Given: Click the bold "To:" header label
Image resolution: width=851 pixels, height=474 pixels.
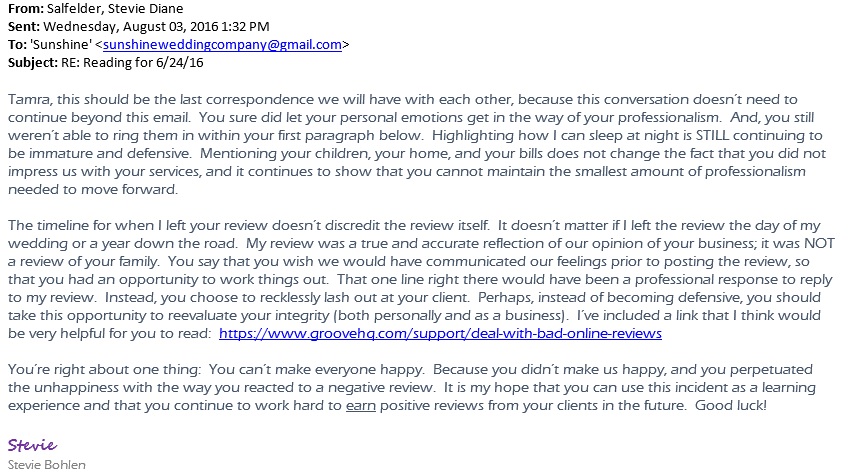Looking at the screenshot, I should (x=17, y=45).
